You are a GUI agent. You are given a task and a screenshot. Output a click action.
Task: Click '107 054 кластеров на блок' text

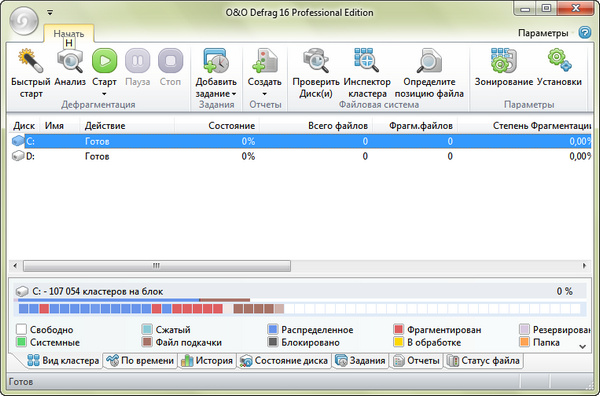coord(106,292)
